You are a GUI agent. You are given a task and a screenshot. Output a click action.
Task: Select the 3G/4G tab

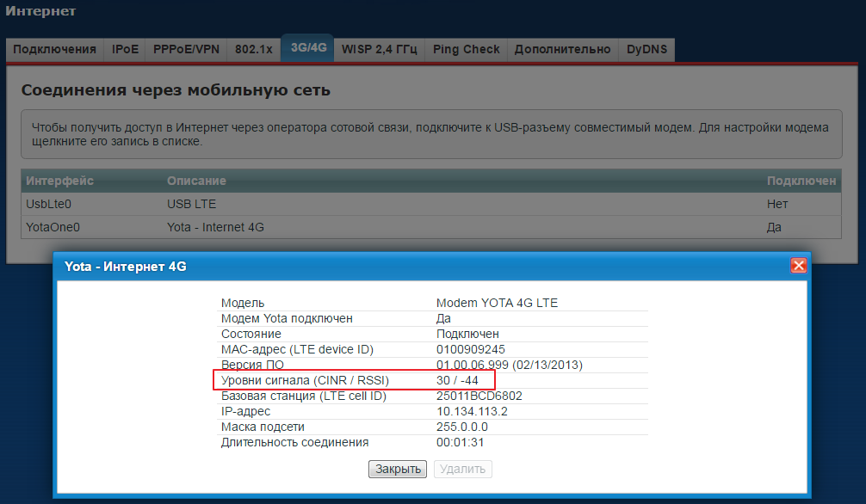tap(308, 49)
